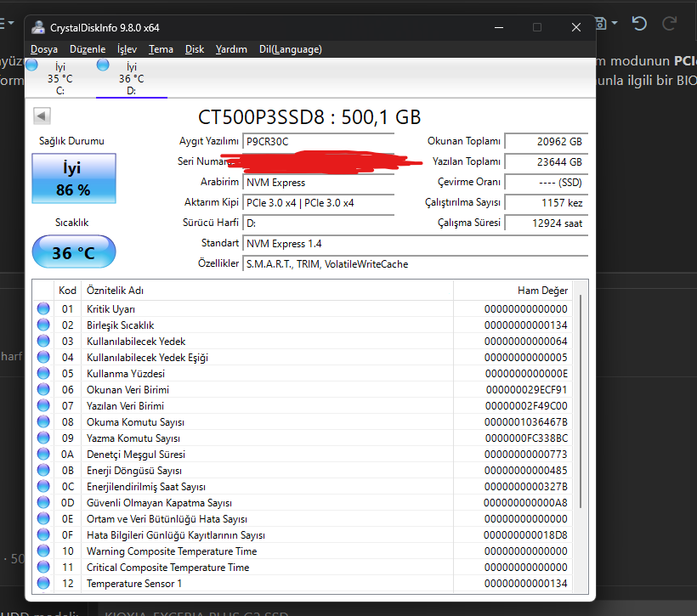
Task: Open the İşlev menu
Action: [x=127, y=49]
